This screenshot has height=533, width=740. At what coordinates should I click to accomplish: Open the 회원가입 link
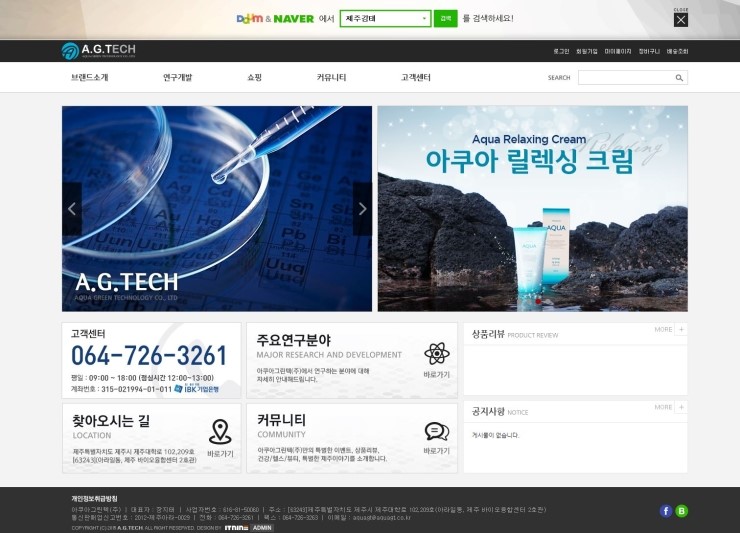[x=587, y=51]
